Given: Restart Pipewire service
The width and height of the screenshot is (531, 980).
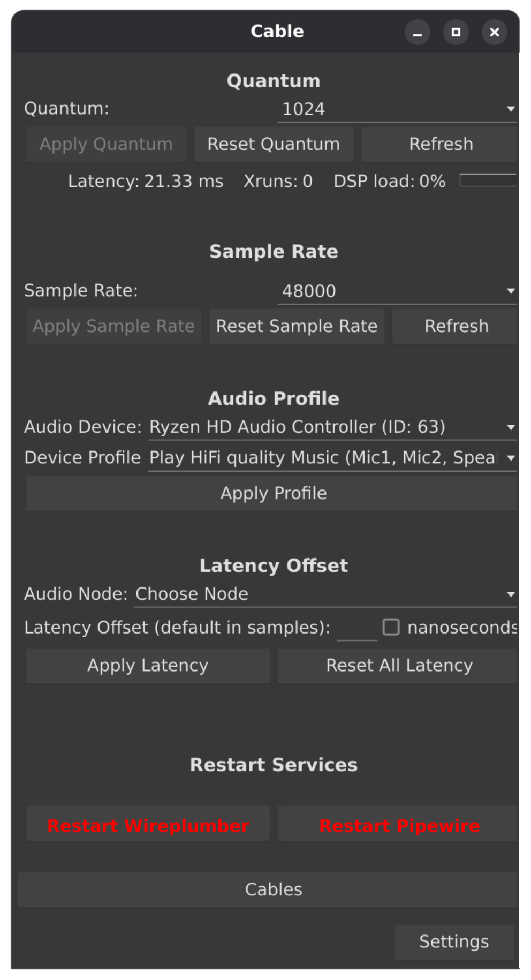Looking at the screenshot, I should click(x=398, y=824).
